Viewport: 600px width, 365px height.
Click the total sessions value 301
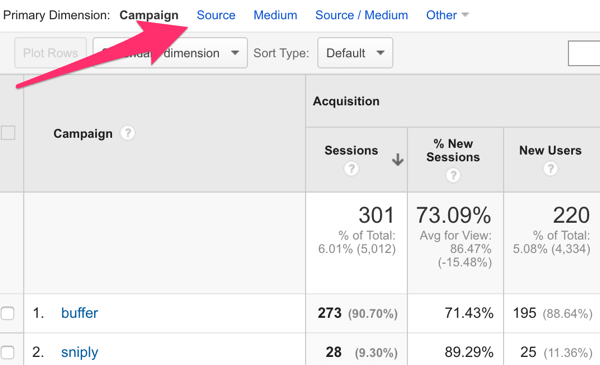pyautogui.click(x=376, y=215)
